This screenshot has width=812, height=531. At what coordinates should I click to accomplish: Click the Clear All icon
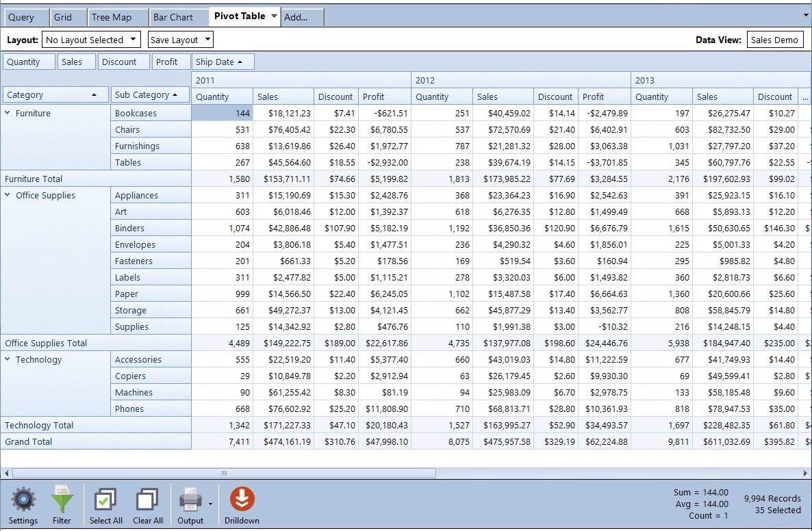147,500
